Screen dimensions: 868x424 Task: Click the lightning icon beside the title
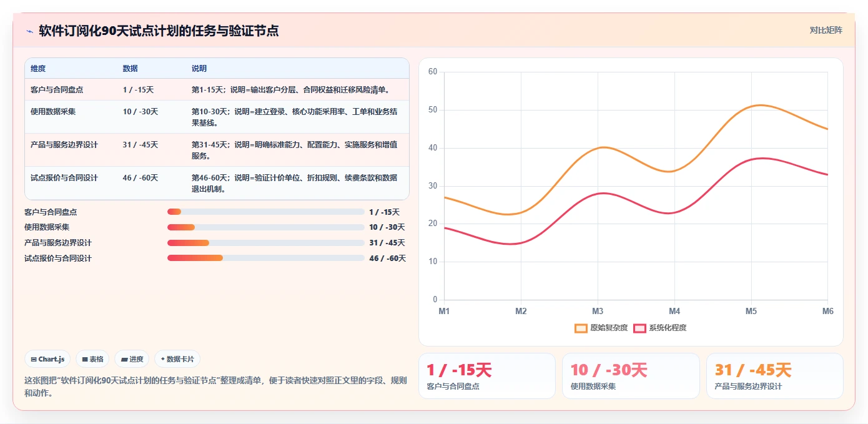click(x=29, y=31)
